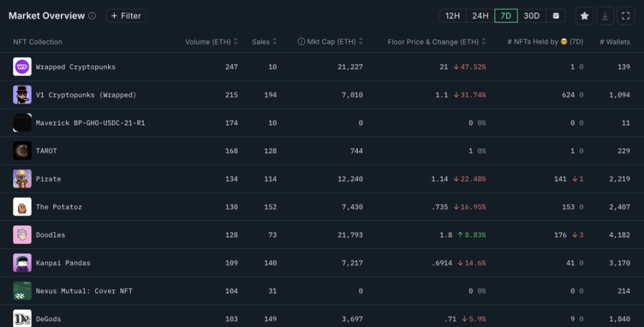Image resolution: width=644 pixels, height=327 pixels.
Task: Click the download arrow icon
Action: pyautogui.click(x=605, y=16)
